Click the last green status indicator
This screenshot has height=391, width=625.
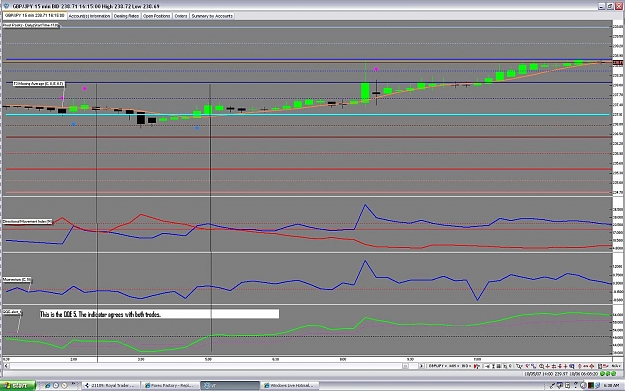click(613, 373)
